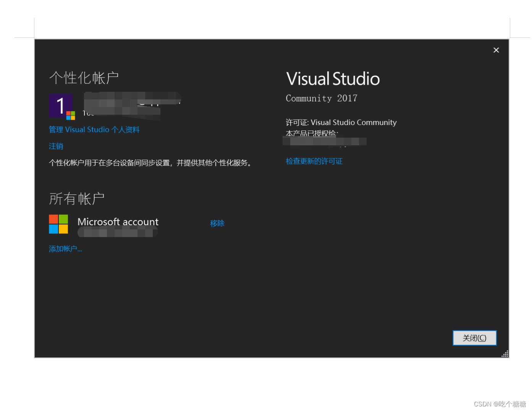532x411 pixels.
Task: Select the Microsoft account entry text
Action: tap(118, 222)
